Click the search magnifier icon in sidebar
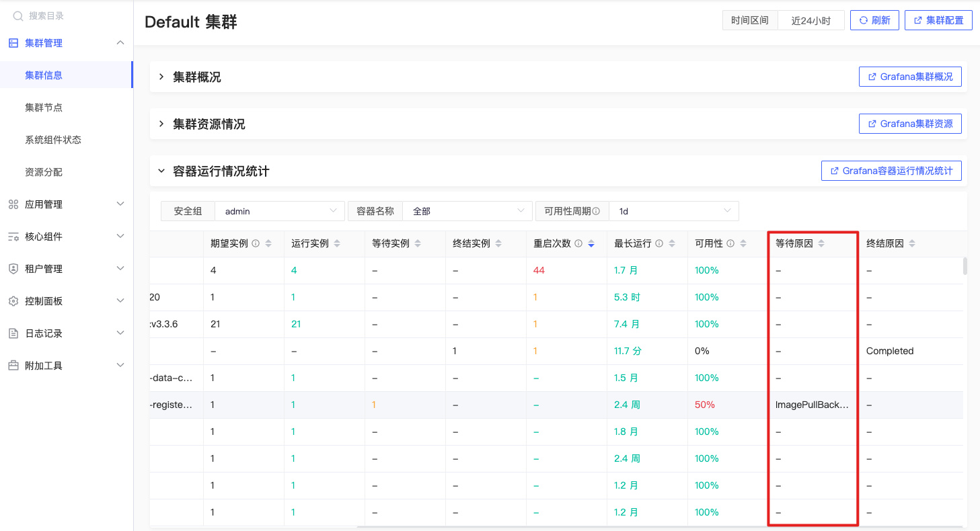Viewport: 980px width, 531px height. (x=19, y=15)
